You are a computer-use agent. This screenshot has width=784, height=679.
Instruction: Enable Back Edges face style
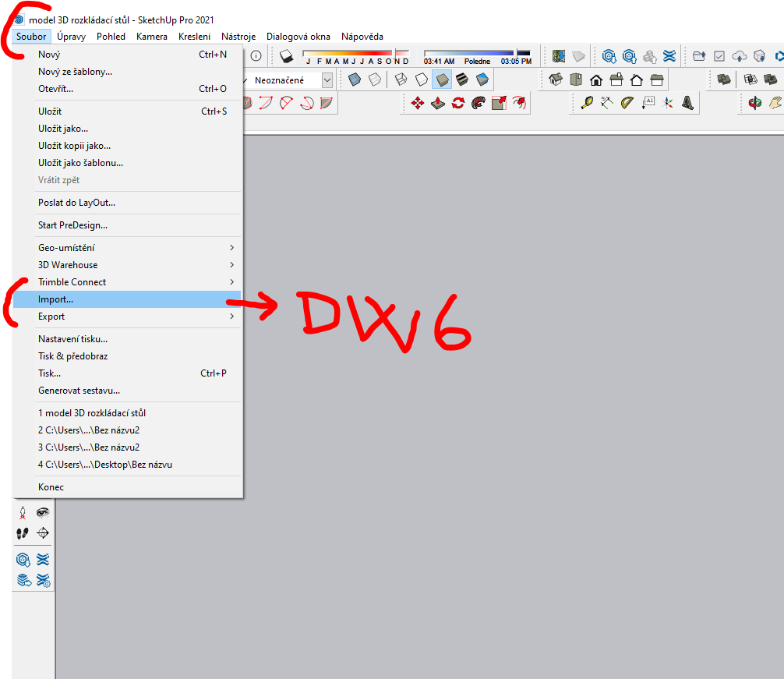[375, 80]
